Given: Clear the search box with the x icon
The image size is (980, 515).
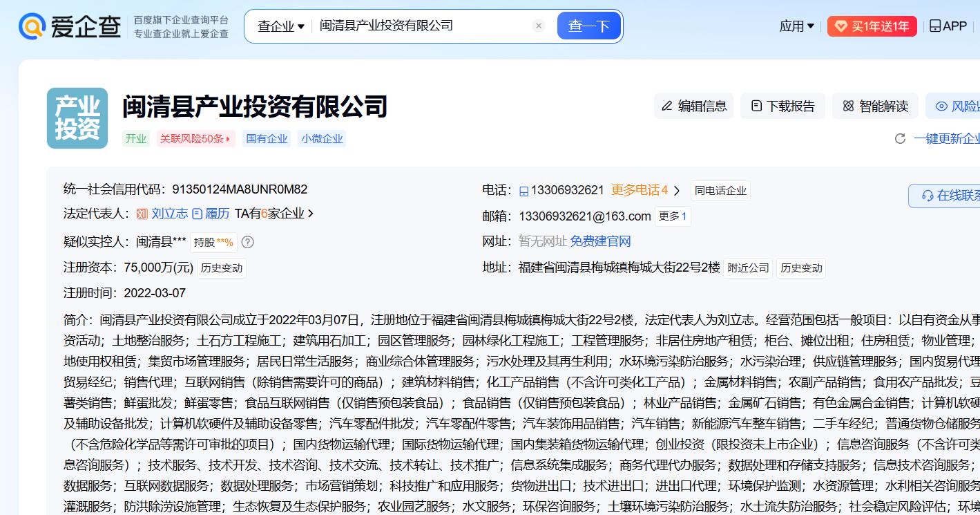Looking at the screenshot, I should [x=539, y=26].
